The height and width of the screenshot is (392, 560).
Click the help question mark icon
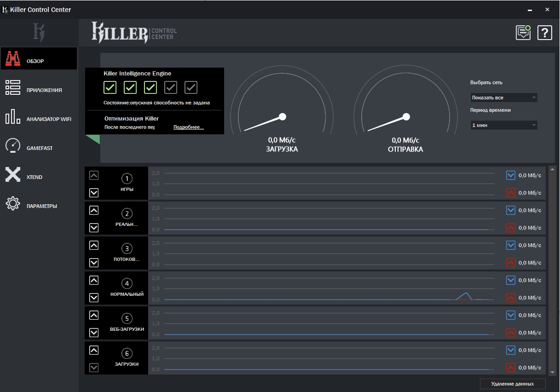pos(545,33)
